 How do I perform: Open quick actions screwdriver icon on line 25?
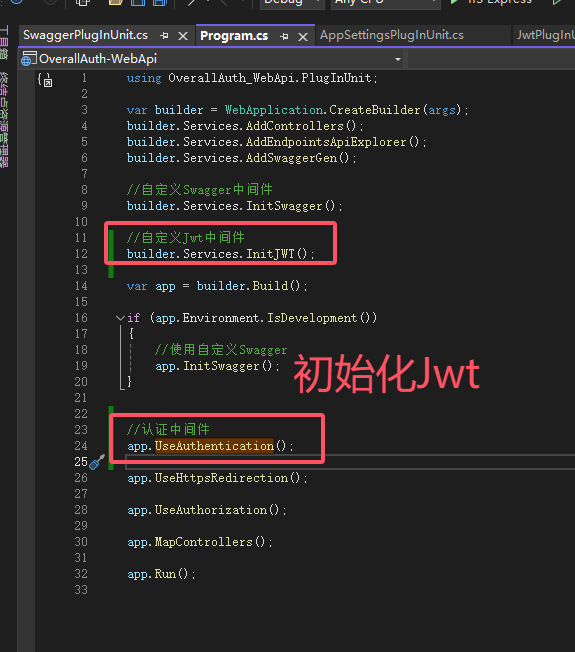click(97, 462)
